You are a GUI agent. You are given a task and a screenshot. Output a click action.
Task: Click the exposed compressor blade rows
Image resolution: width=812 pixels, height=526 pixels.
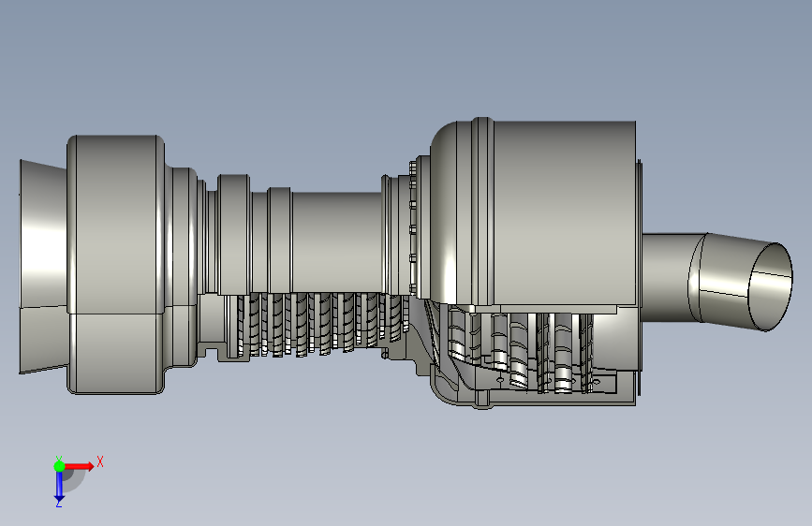(321, 324)
